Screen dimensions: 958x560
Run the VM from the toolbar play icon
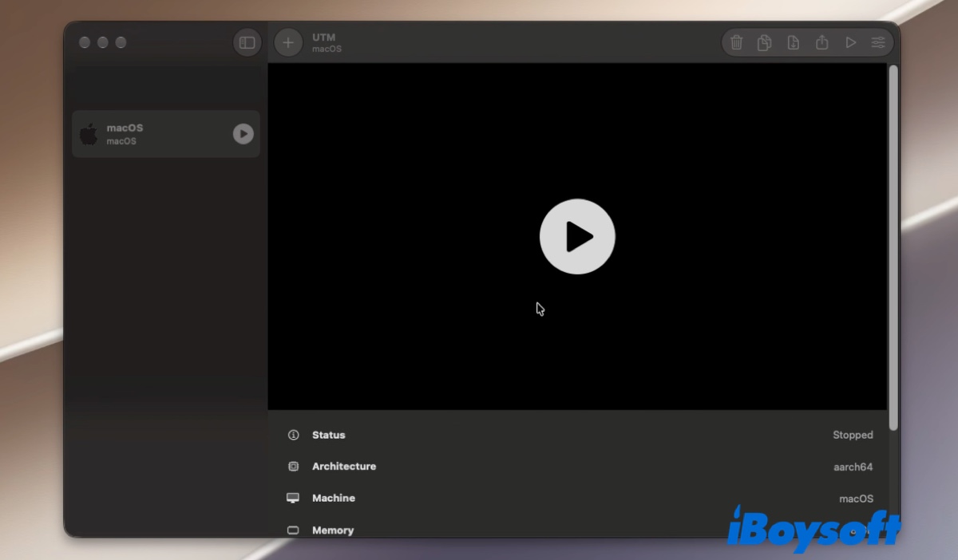pyautogui.click(x=850, y=42)
